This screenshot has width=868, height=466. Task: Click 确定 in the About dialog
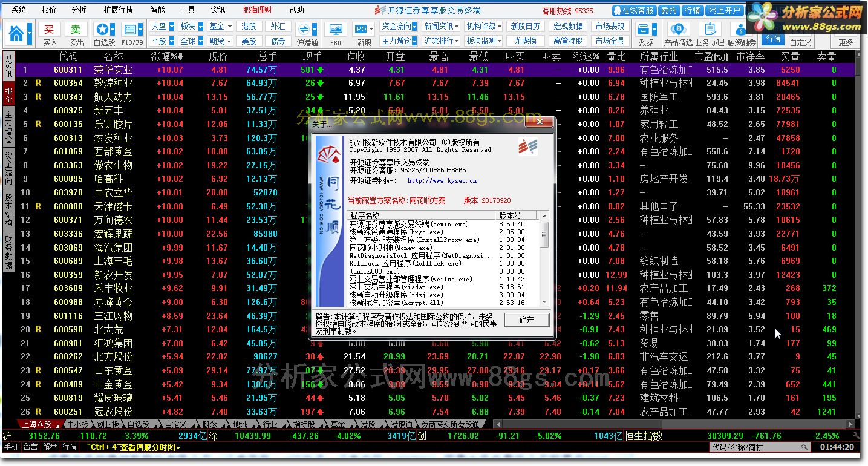527,320
